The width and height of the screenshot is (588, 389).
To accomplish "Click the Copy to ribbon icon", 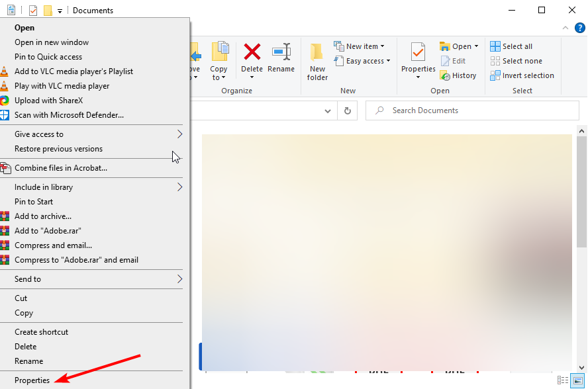I will [x=220, y=52].
